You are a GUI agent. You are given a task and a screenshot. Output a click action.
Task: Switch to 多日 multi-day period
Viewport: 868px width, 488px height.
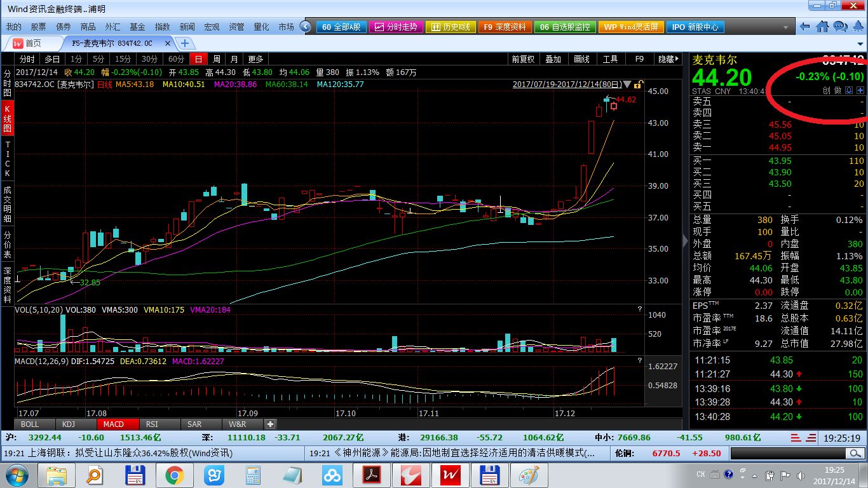coord(51,59)
